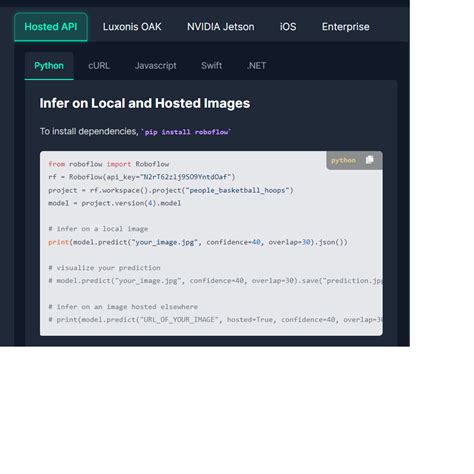Click the print(model.predict your_image.jpg line
The width and height of the screenshot is (474, 474).
point(198,242)
